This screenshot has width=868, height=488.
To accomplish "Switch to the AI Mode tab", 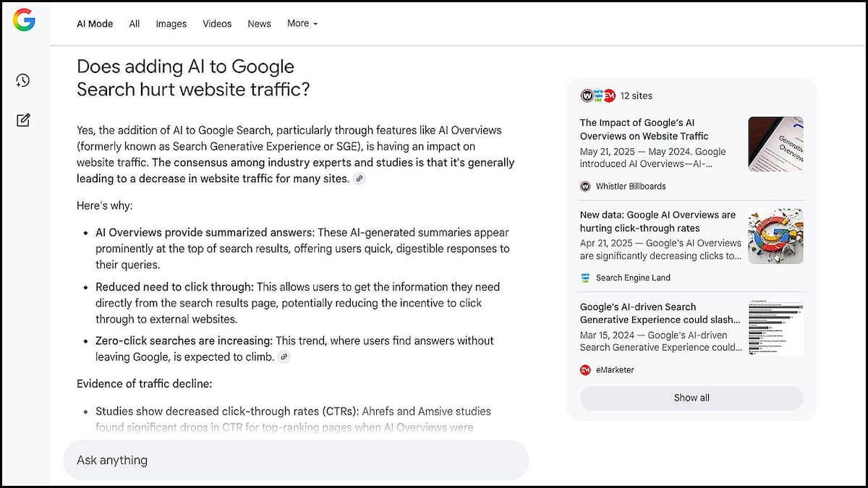I will 95,24.
